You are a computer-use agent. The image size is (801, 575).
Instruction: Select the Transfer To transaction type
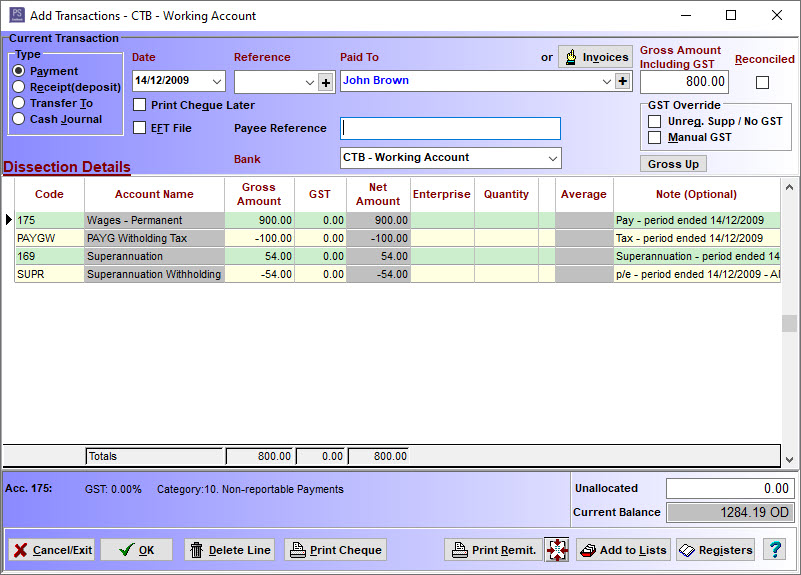pos(19,103)
